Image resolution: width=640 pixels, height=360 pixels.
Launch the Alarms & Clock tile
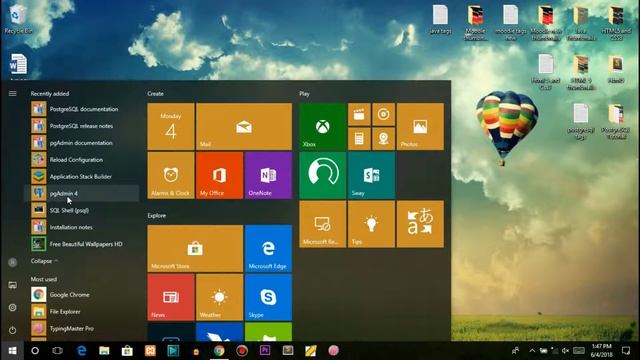point(171,175)
